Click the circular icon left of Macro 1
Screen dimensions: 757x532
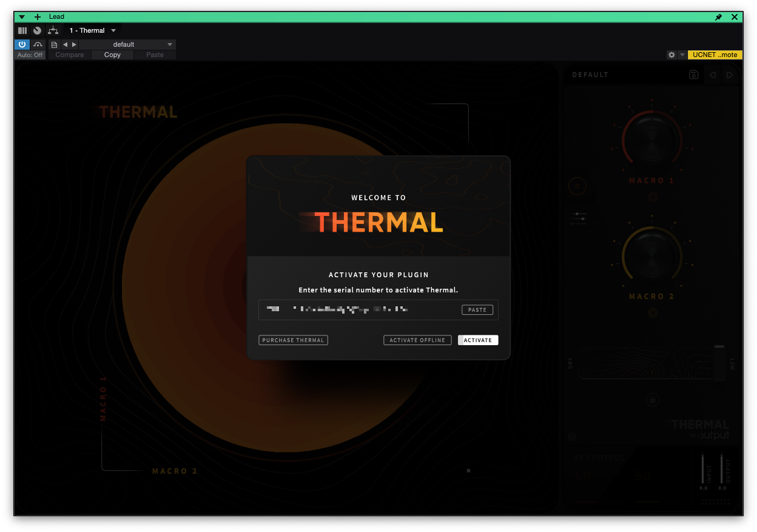click(x=577, y=186)
